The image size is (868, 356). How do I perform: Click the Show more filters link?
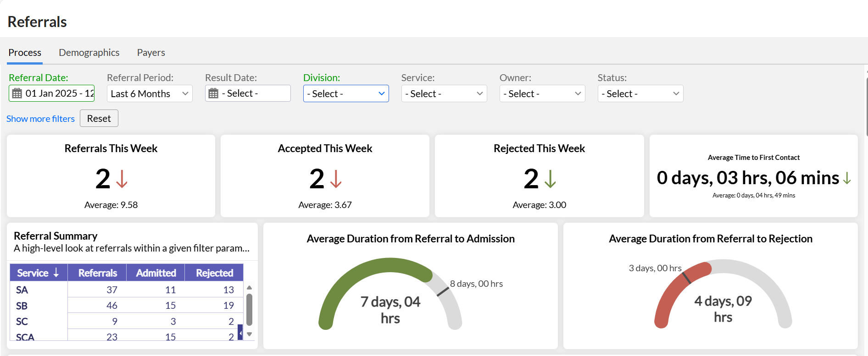click(40, 119)
